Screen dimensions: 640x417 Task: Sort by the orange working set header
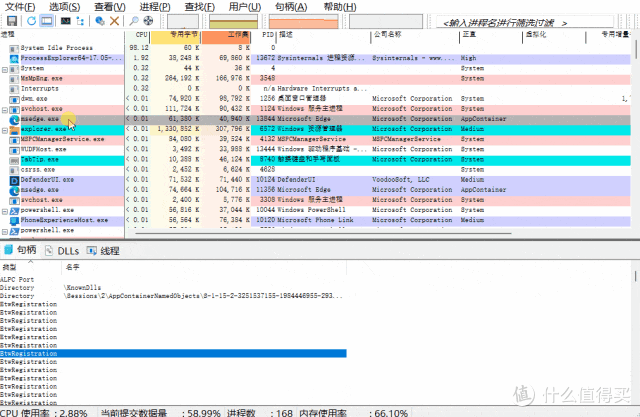click(x=225, y=36)
